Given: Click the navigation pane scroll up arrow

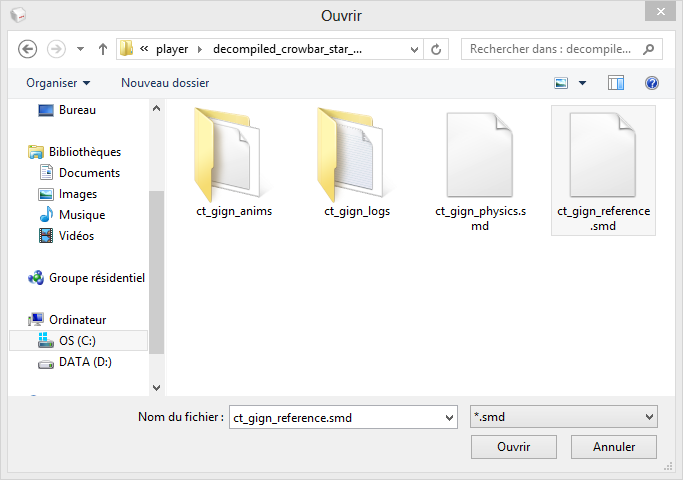Looking at the screenshot, I should 156,108.
